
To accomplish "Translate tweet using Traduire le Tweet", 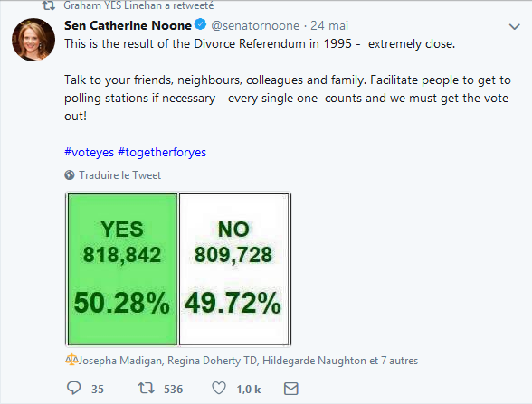I will 119,175.
